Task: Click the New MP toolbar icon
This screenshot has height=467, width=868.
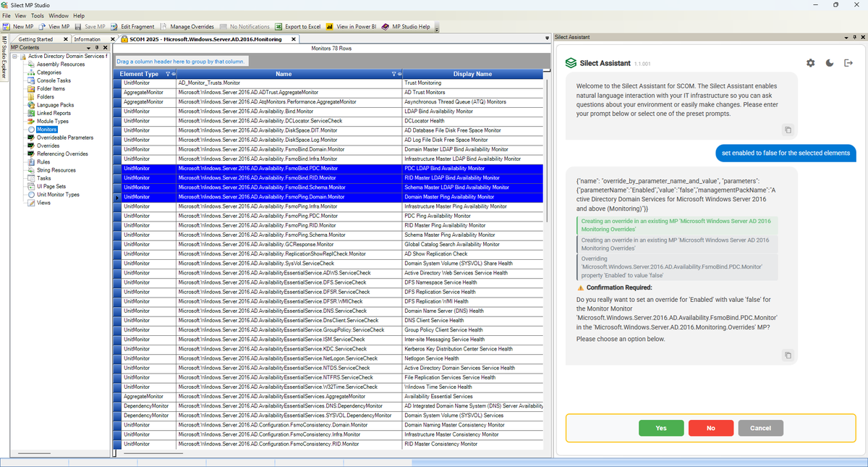Action: (x=7, y=27)
